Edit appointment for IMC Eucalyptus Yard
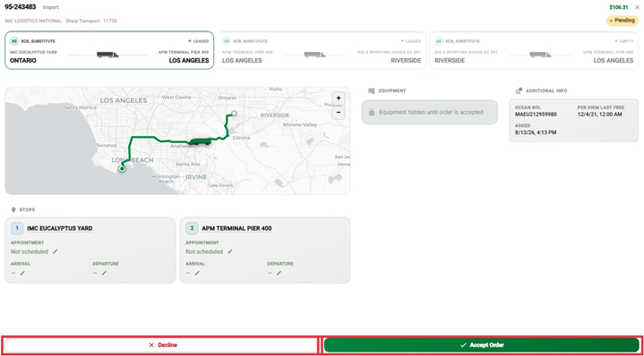644x356 pixels. click(x=56, y=252)
